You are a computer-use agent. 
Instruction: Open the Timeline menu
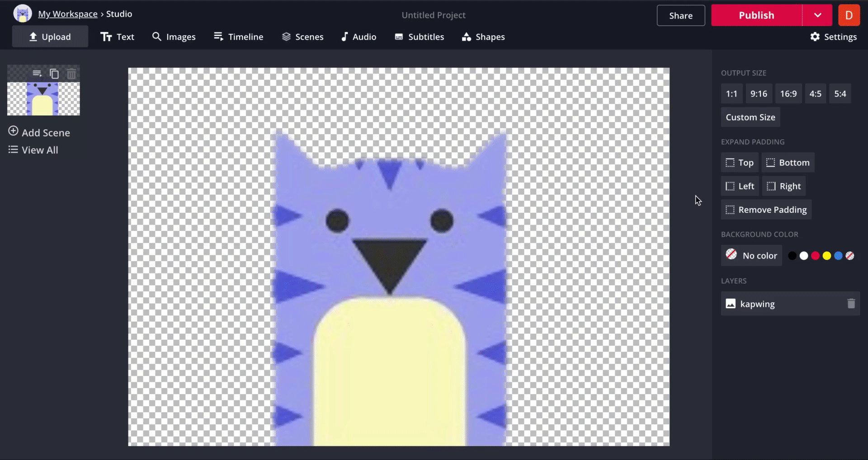(238, 37)
